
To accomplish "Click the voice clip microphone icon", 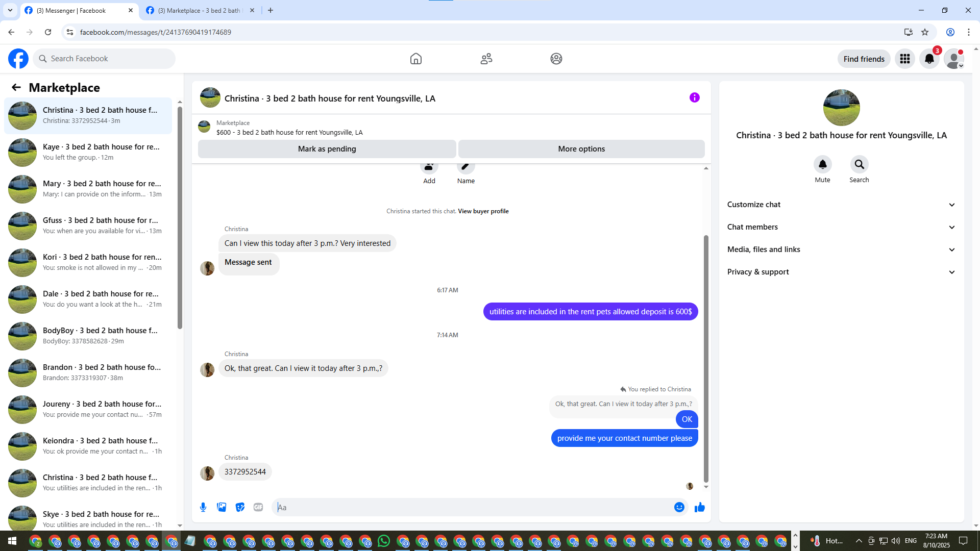I will click(x=203, y=507).
